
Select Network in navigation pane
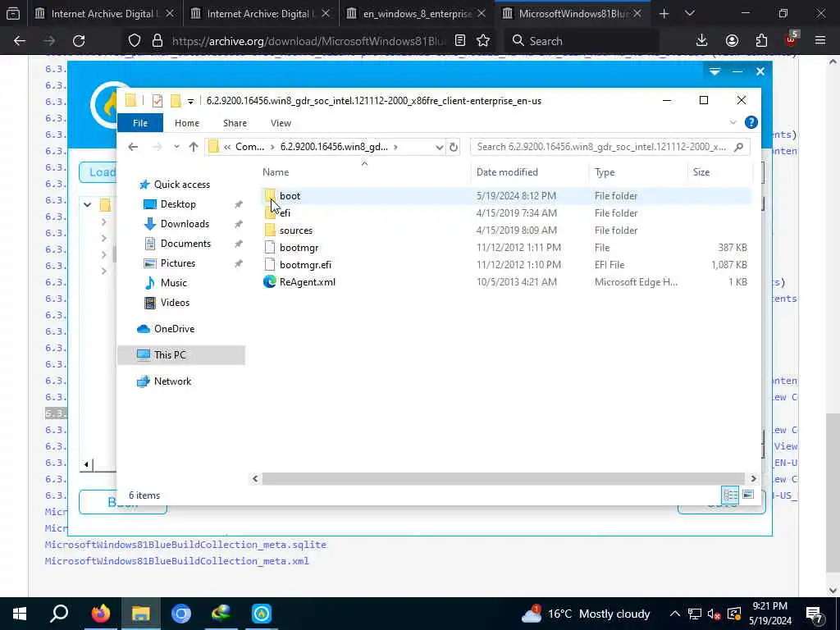tap(172, 381)
